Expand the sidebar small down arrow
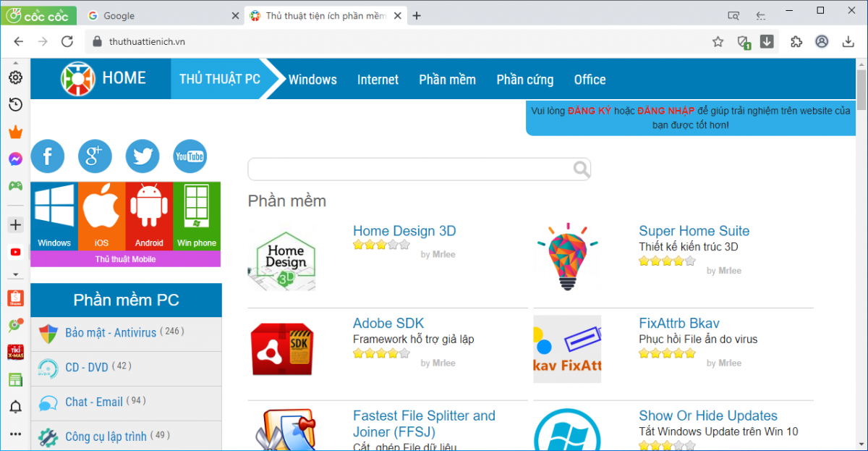This screenshot has width=868, height=451. tap(15, 275)
